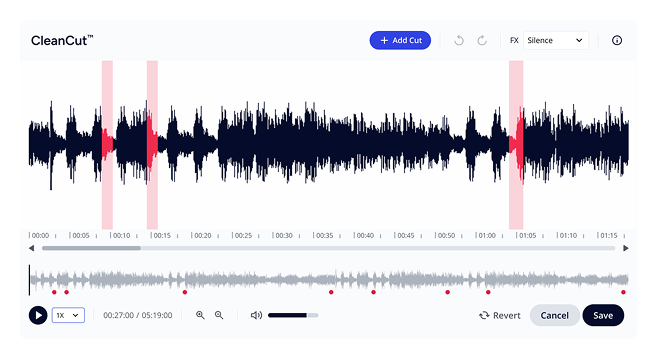Click the first red marker under overview waveform

(x=54, y=292)
